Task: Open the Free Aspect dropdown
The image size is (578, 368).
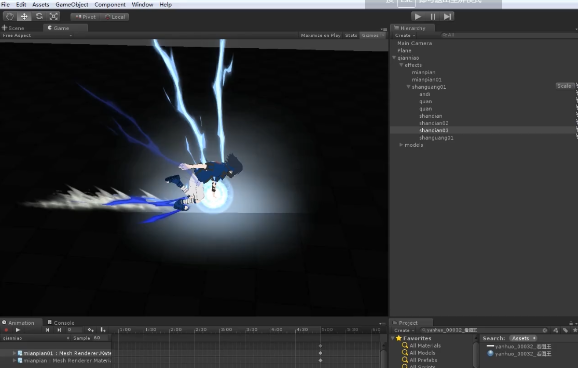Action: click(x=37, y=35)
